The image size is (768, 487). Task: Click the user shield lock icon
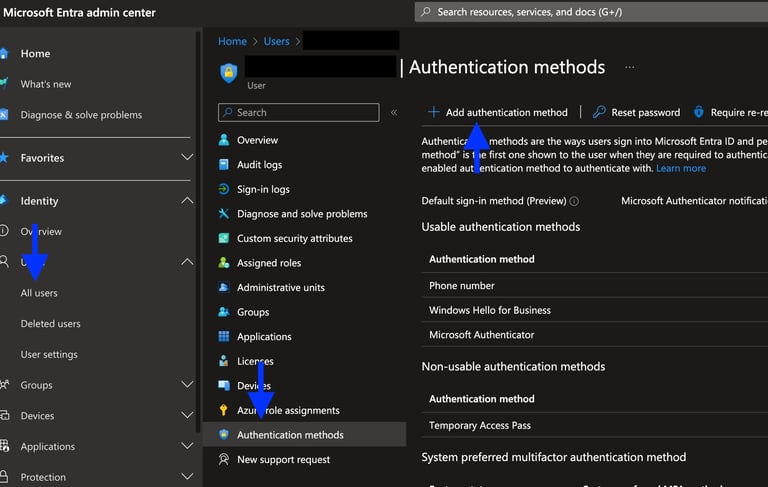(x=228, y=73)
